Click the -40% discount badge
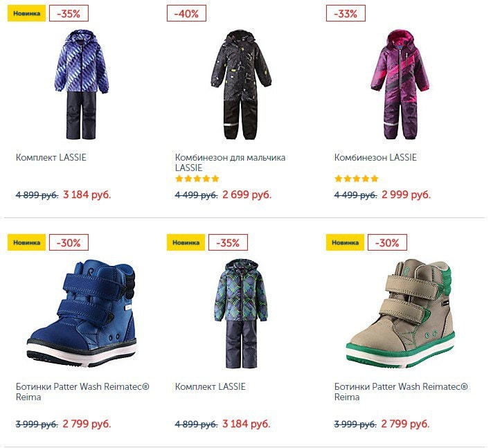 click(x=186, y=13)
